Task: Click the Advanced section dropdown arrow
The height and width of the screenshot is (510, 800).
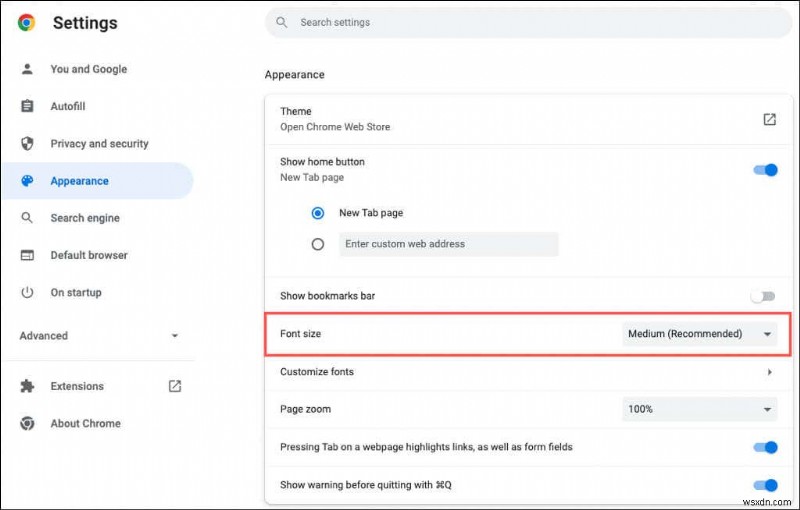Action: [174, 336]
